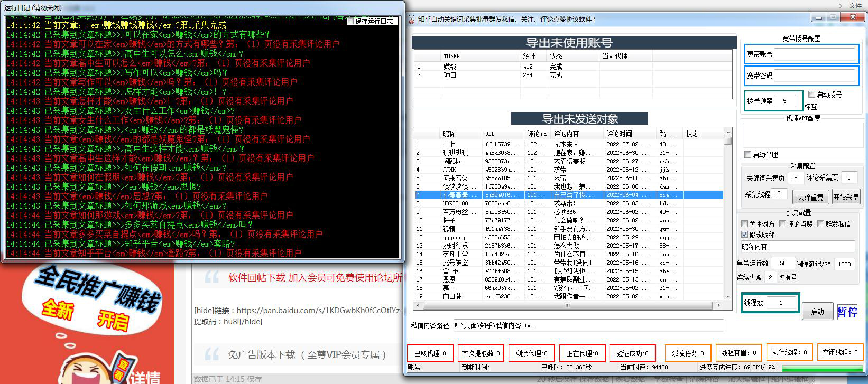Viewport: 868px width, 384px height.
Task: Click the 宽带账号 input field
Action: 815,54
